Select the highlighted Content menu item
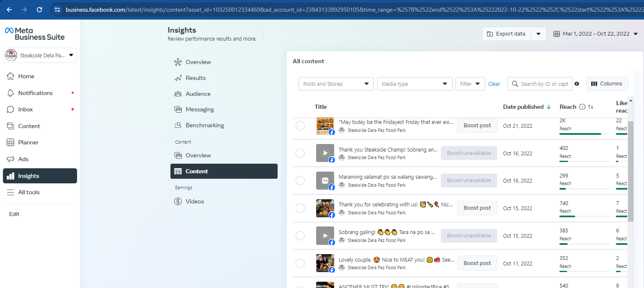Screen dimensions: 644x288 coord(224,171)
